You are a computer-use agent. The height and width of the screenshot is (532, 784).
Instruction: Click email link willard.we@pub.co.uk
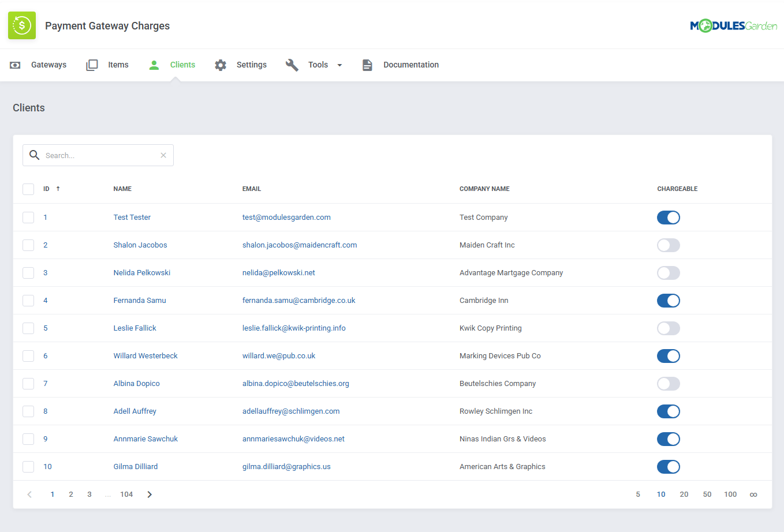278,355
